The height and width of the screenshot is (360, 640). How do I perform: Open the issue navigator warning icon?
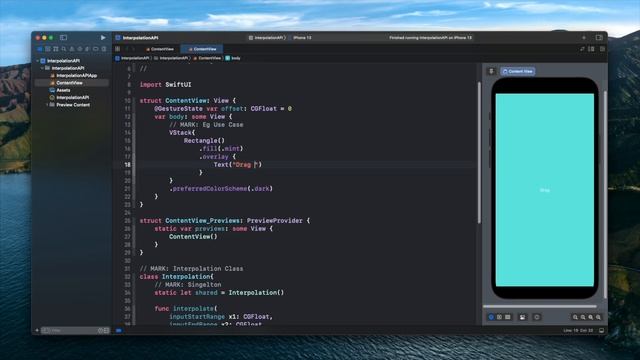[72, 49]
